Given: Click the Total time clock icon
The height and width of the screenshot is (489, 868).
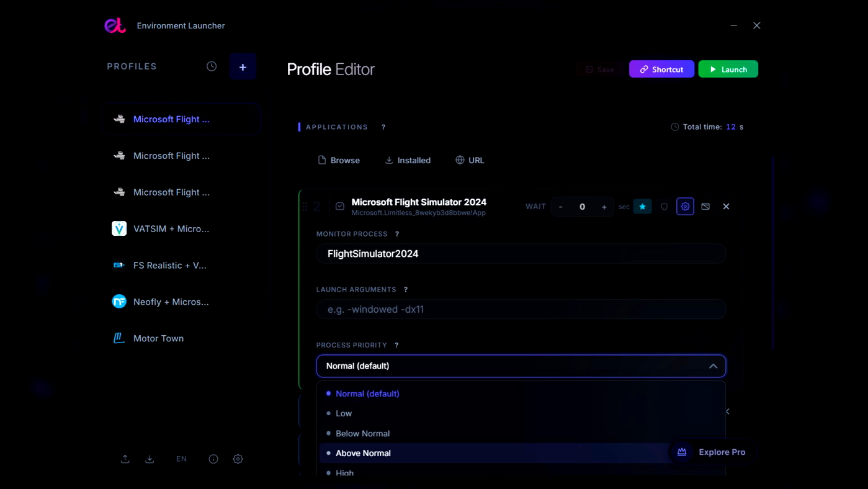Looking at the screenshot, I should click(x=675, y=127).
